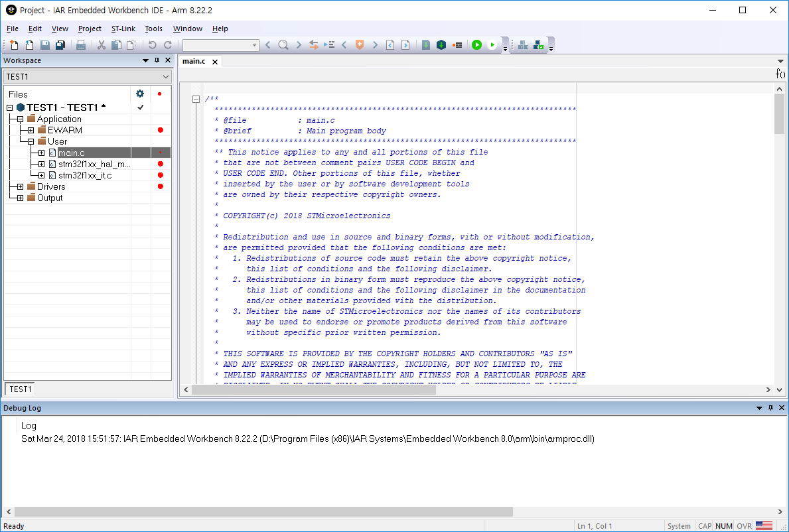Click the Find magnifier icon
Screen dimensions: 789x532
283,44
